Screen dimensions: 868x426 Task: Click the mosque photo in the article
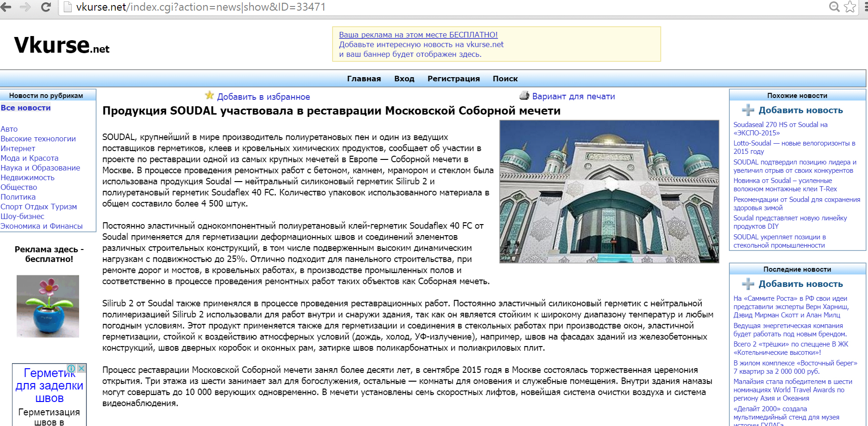click(609, 191)
